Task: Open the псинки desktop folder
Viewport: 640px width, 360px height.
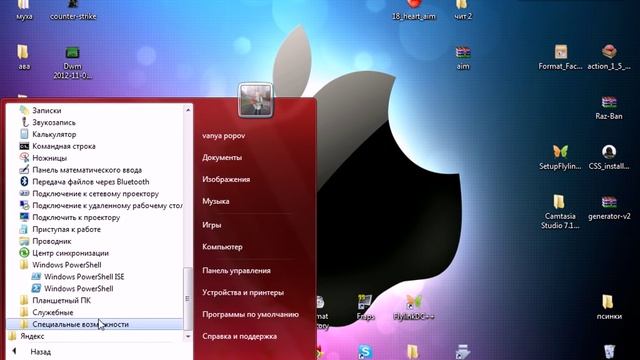Action: pos(609,307)
